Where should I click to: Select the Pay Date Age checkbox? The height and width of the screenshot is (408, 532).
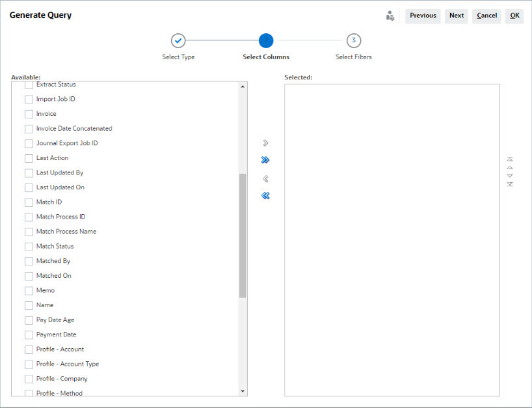[29, 320]
